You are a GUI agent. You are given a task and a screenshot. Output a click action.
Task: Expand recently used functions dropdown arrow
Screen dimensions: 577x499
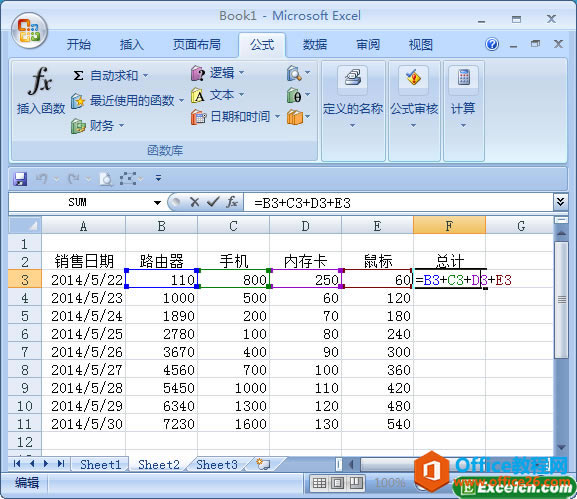[x=181, y=100]
